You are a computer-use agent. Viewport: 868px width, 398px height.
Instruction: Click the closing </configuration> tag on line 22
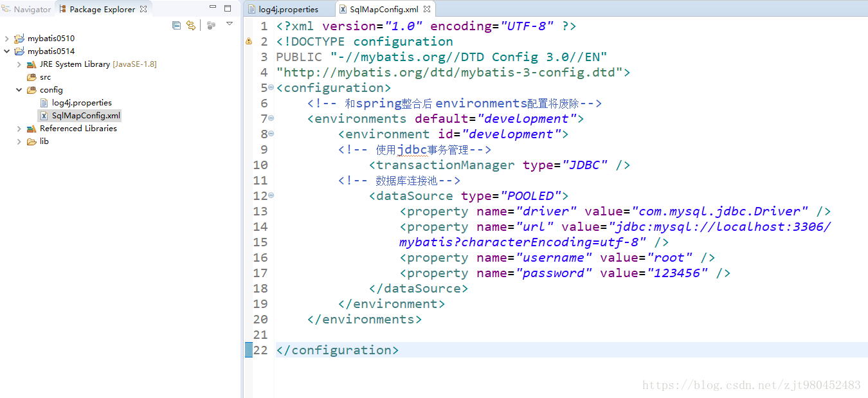coord(338,350)
